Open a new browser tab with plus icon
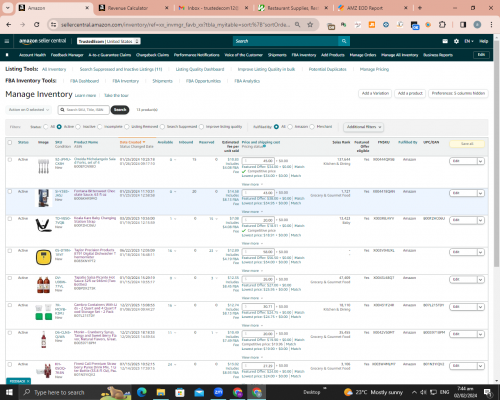The height and width of the screenshot is (400, 500). point(420,8)
